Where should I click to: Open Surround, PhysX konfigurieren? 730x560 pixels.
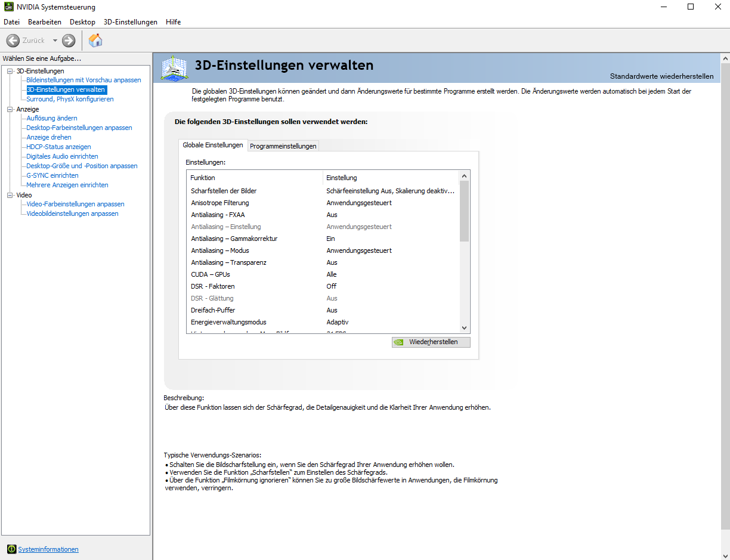coord(70,99)
